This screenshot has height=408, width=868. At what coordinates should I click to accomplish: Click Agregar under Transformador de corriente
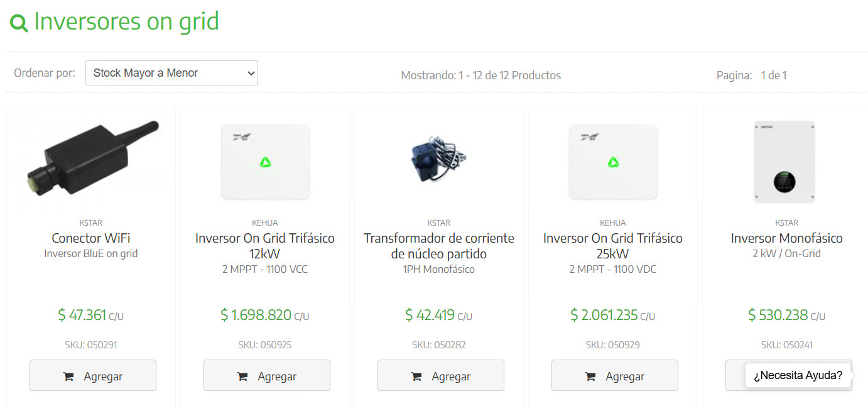(441, 376)
